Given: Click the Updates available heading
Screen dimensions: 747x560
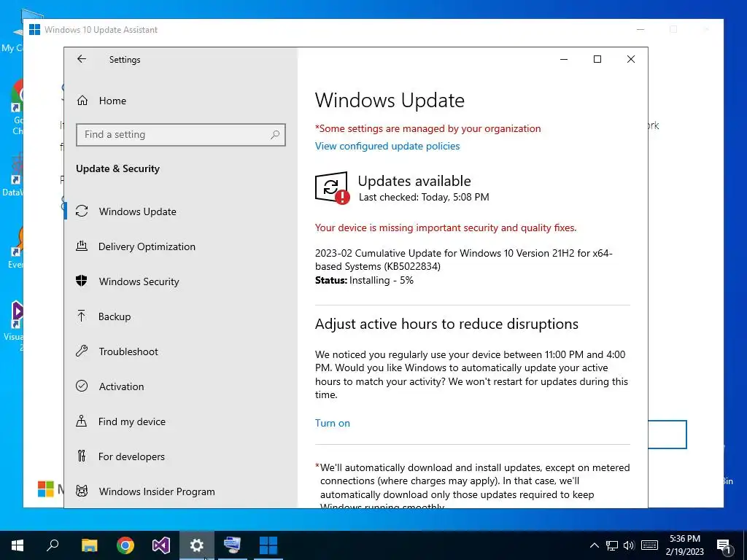Looking at the screenshot, I should pos(414,181).
